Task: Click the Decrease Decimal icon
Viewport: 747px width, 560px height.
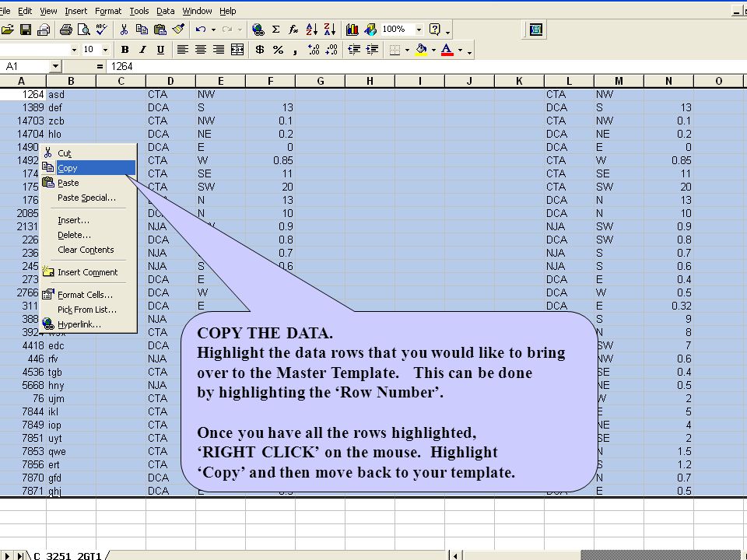Action: [x=331, y=50]
